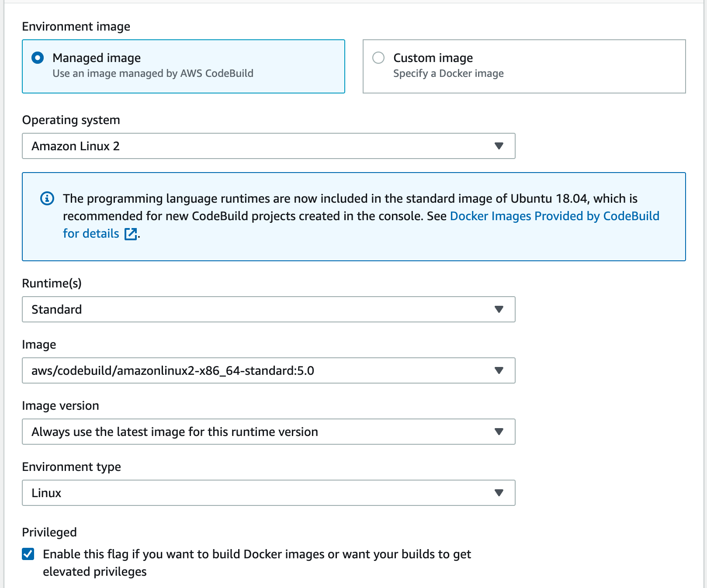This screenshot has width=707, height=588.
Task: Click the Managed image selected radio indicator
Action: click(38, 57)
